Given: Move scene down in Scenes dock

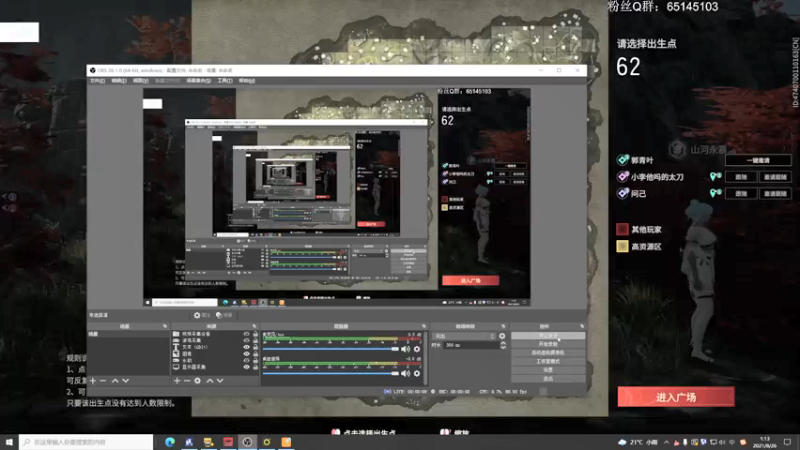Looking at the screenshot, I should pyautogui.click(x=126, y=381).
